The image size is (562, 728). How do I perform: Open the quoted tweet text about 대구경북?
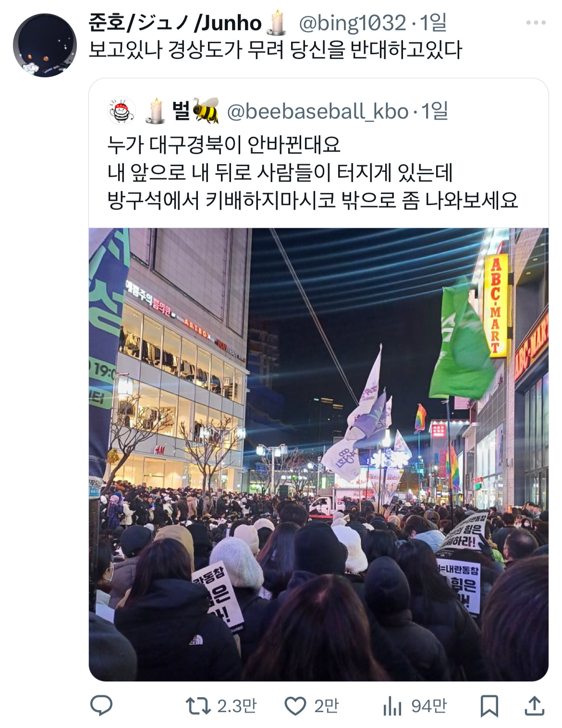[x=313, y=172]
